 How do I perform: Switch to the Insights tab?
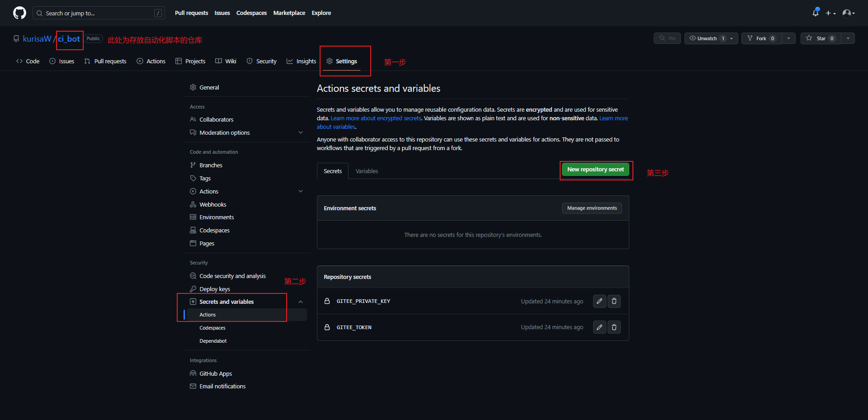coord(301,61)
